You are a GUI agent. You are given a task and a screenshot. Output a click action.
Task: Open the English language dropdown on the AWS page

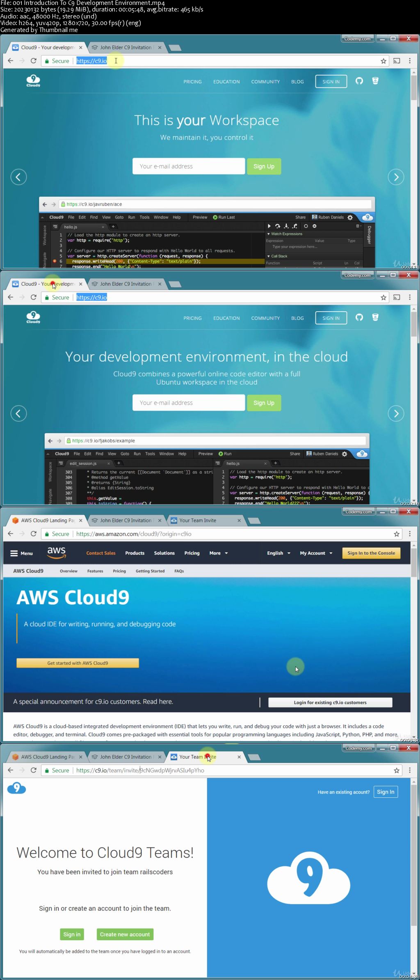(278, 553)
